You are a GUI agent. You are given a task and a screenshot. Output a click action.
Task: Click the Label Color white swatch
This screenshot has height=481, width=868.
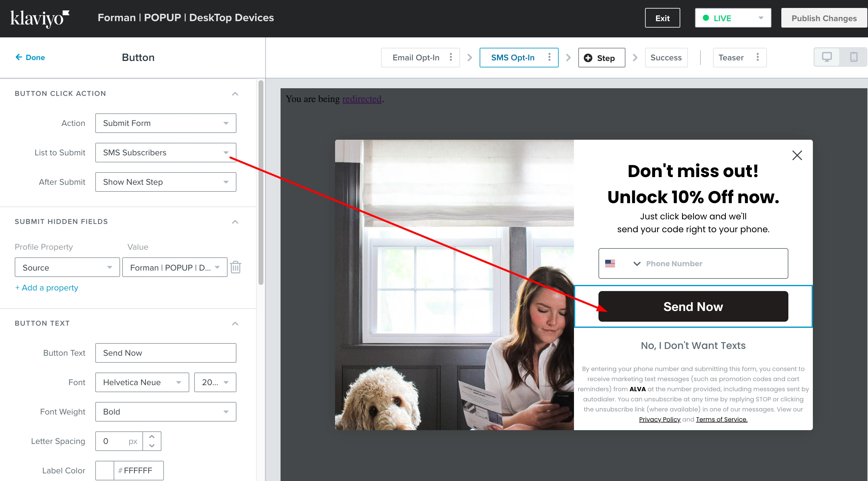[x=104, y=470]
